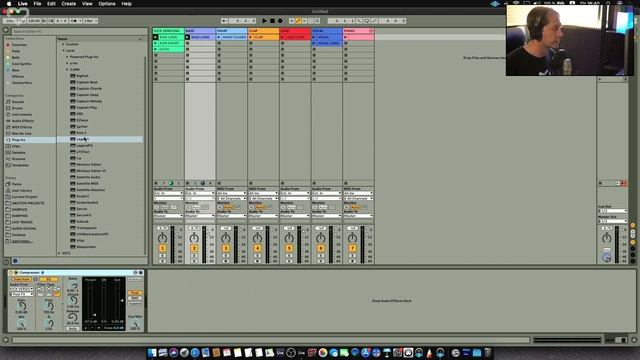Select Plug-Ins category in browser
Screen dimensions: 640x360
(x=18, y=140)
